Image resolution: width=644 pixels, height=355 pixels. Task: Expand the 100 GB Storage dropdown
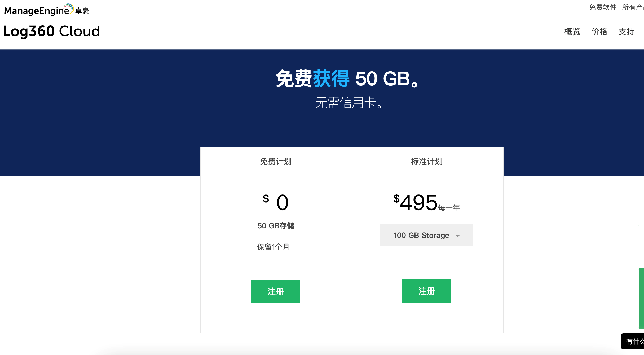[x=426, y=235]
